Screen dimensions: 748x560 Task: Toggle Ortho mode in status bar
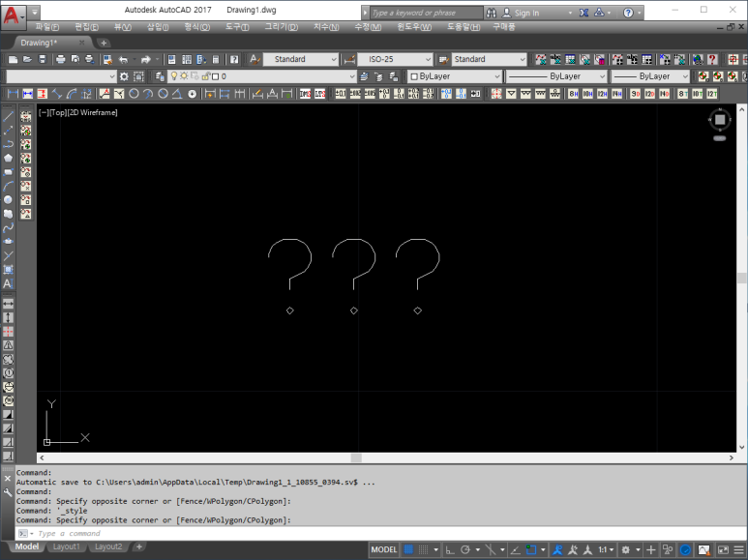pos(450,550)
